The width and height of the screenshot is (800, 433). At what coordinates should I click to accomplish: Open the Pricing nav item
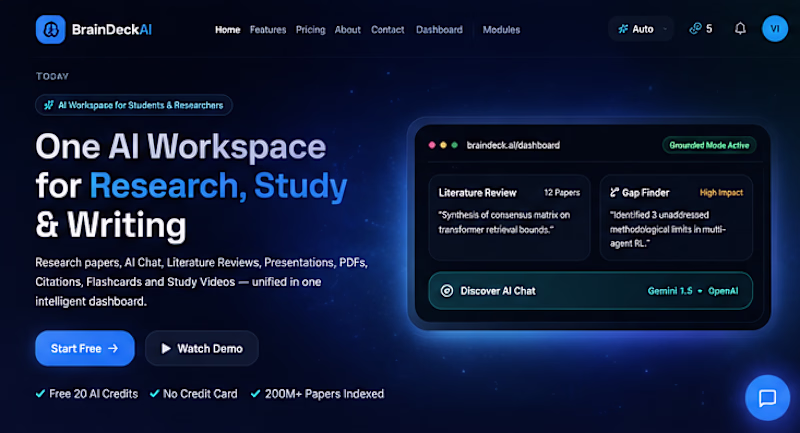(x=310, y=30)
